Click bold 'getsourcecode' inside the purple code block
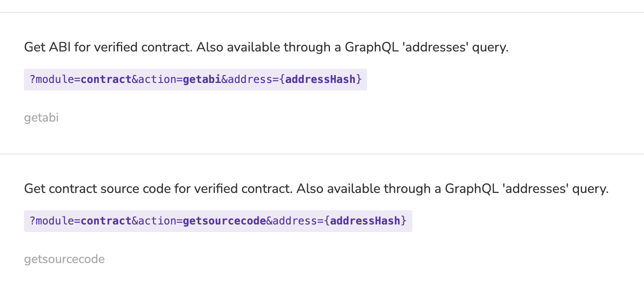This screenshot has width=644, height=291. click(x=225, y=221)
